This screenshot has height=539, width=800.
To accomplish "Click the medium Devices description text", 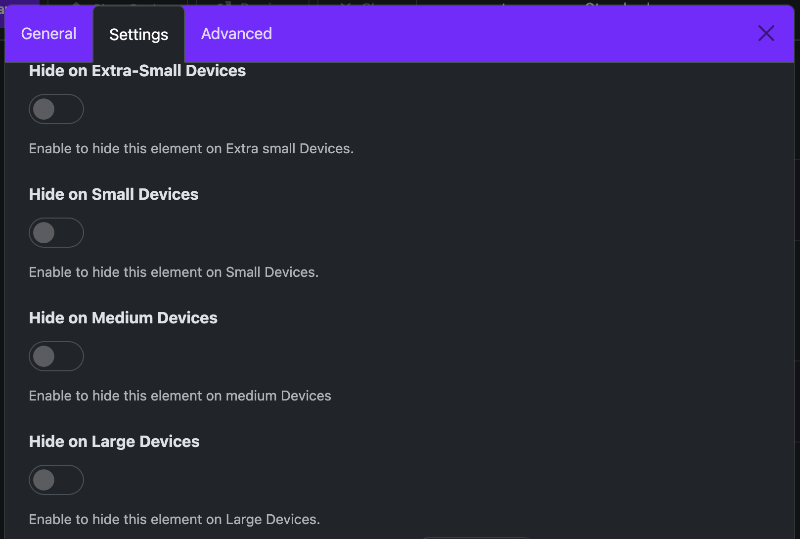I will (x=180, y=396).
